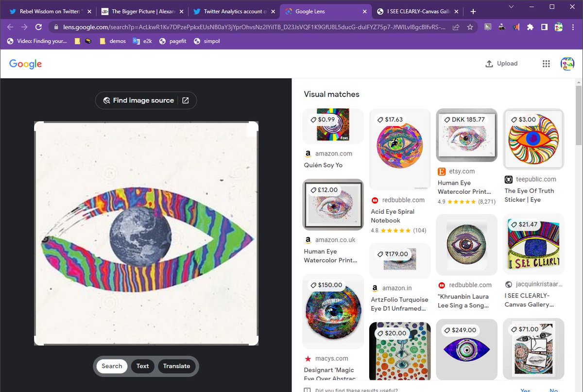Open the £12.00 amazon.co.uk eye print thumbnail
Screen dimensions: 583x392
333,205
